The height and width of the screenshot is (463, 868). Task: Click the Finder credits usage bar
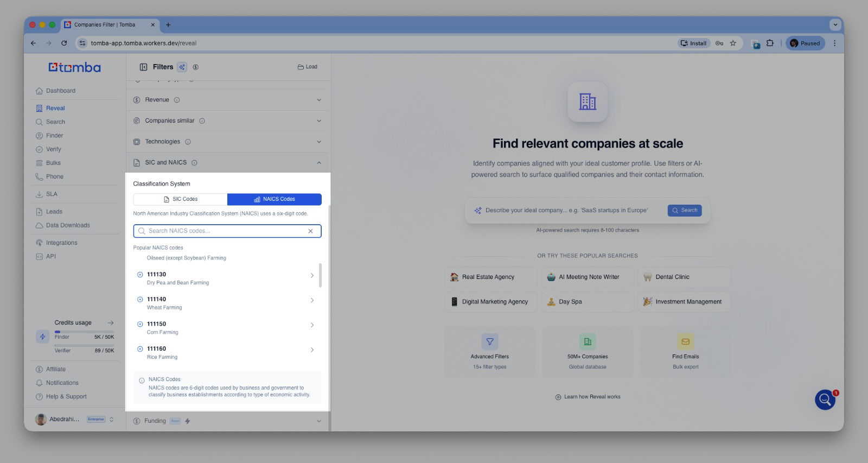[x=84, y=332]
